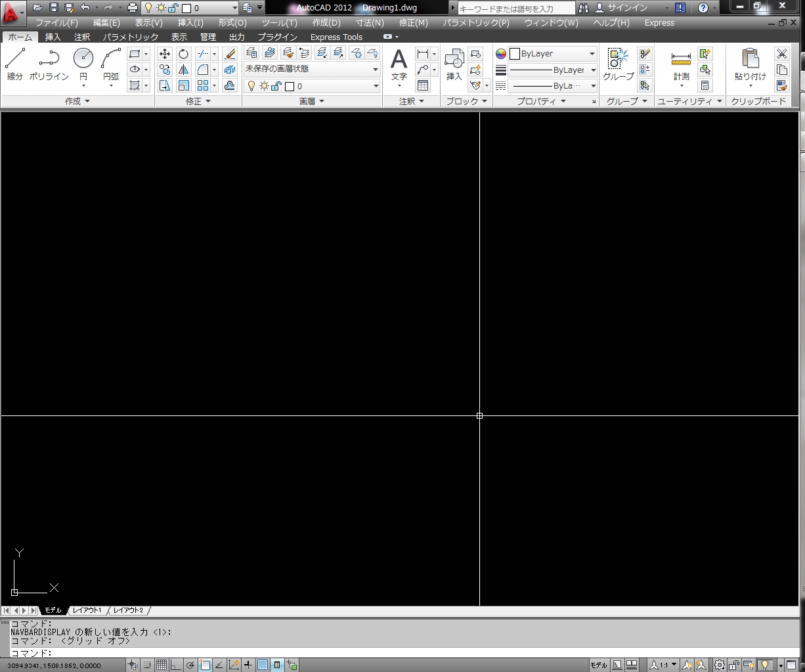Toggle grid display in status bar
This screenshot has height=672, width=805.
coord(161,665)
